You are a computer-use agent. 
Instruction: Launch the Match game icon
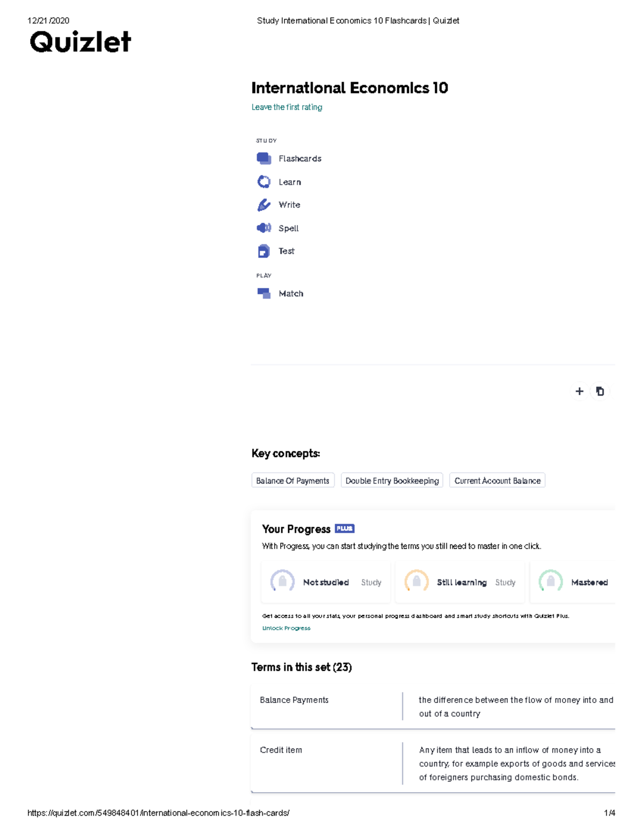(264, 293)
